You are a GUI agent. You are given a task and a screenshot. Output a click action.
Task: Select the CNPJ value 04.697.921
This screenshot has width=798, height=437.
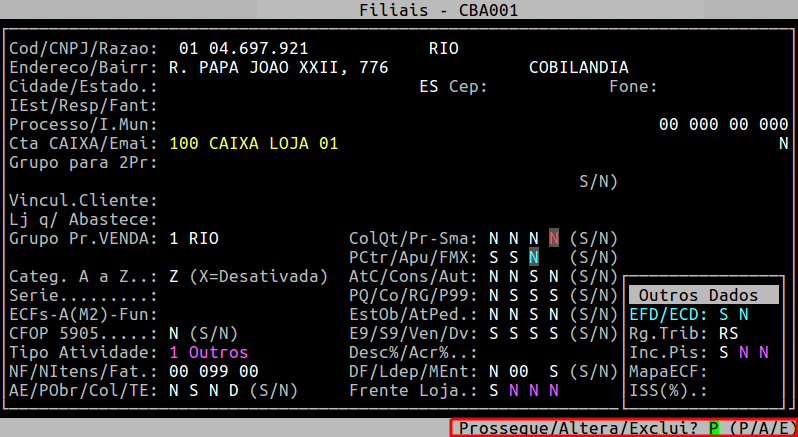254,48
